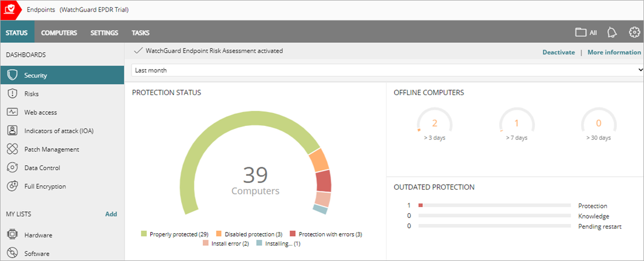Click the WatchGuard shield logo icon

click(x=10, y=10)
